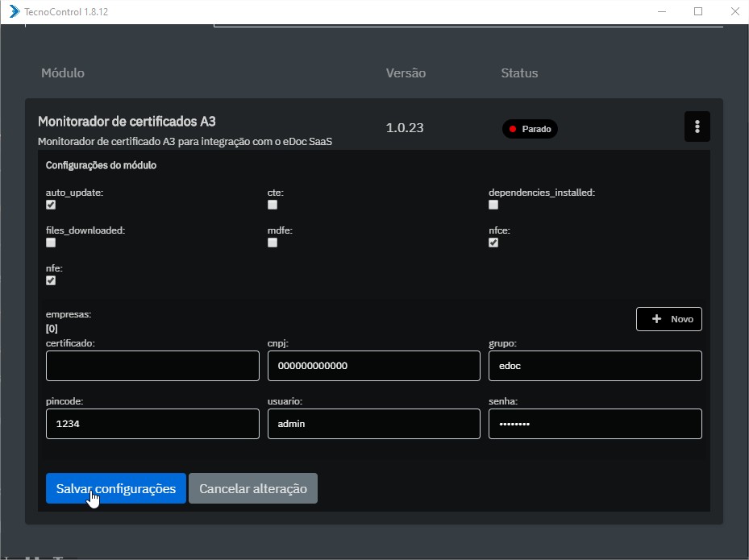Click the Configurações do módulo heading

pyautogui.click(x=101, y=165)
